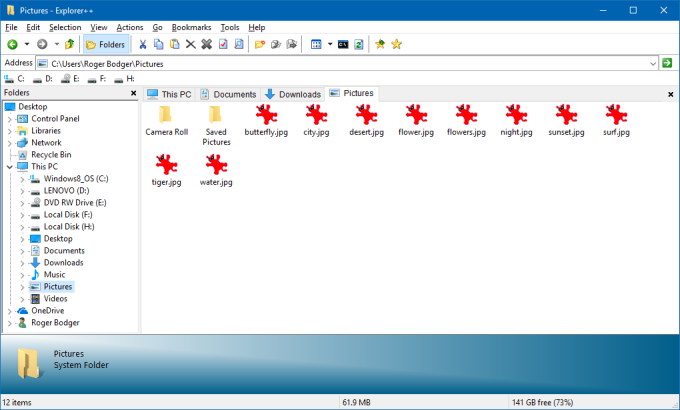Image resolution: width=680 pixels, height=410 pixels.
Task: Open the command prompt icon
Action: pos(343,44)
